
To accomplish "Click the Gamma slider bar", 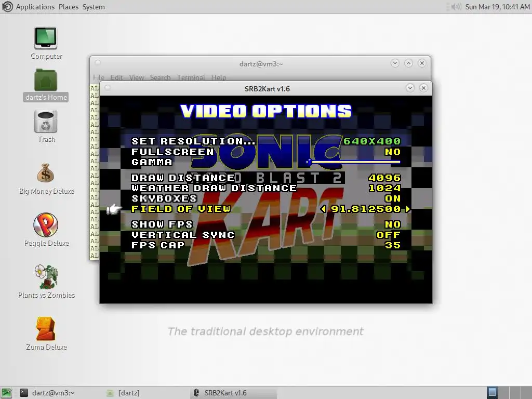I will [x=353, y=162].
